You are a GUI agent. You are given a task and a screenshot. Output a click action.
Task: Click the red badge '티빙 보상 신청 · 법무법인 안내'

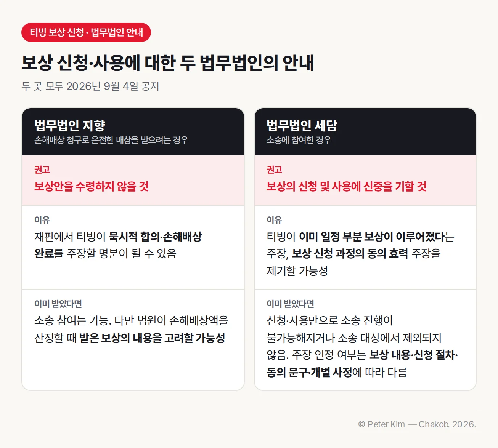[86, 32]
